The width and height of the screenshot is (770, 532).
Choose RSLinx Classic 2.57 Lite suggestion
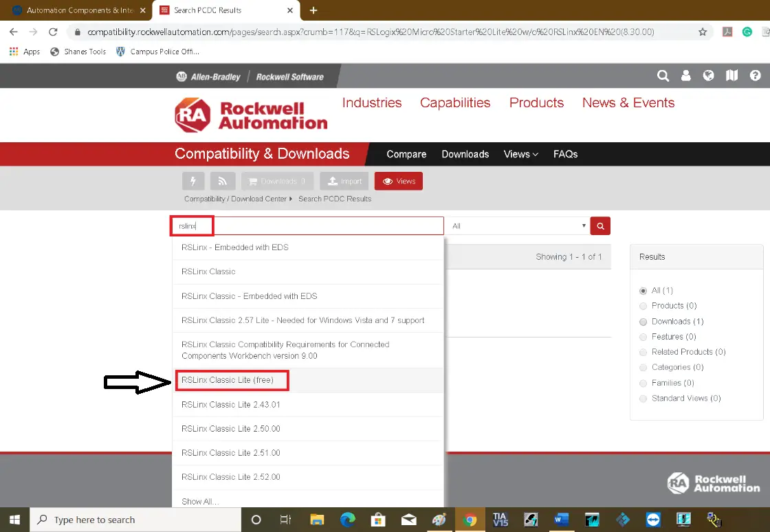click(308, 320)
